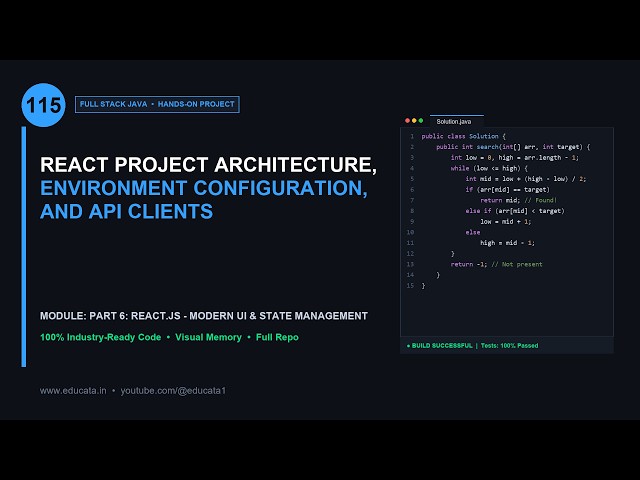Click code line high = mid - 1
Viewport: 640px width, 480px height.
coord(507,243)
